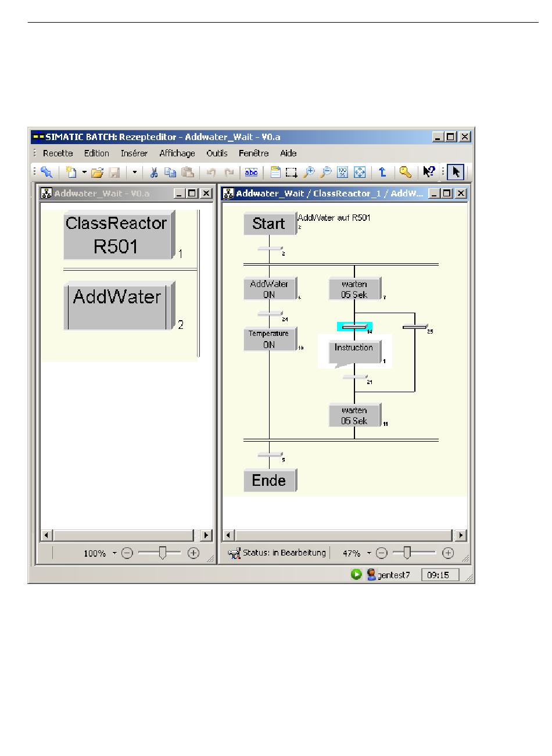Open the Fenêtre menu
Image resolution: width=552 pixels, height=756 pixels.
pyautogui.click(x=254, y=153)
